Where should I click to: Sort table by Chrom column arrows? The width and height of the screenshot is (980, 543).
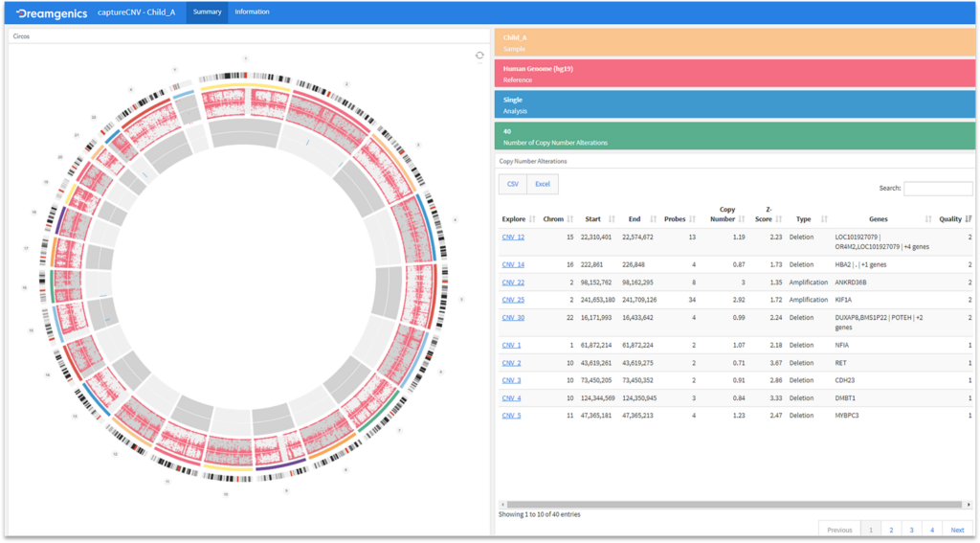pyautogui.click(x=570, y=219)
